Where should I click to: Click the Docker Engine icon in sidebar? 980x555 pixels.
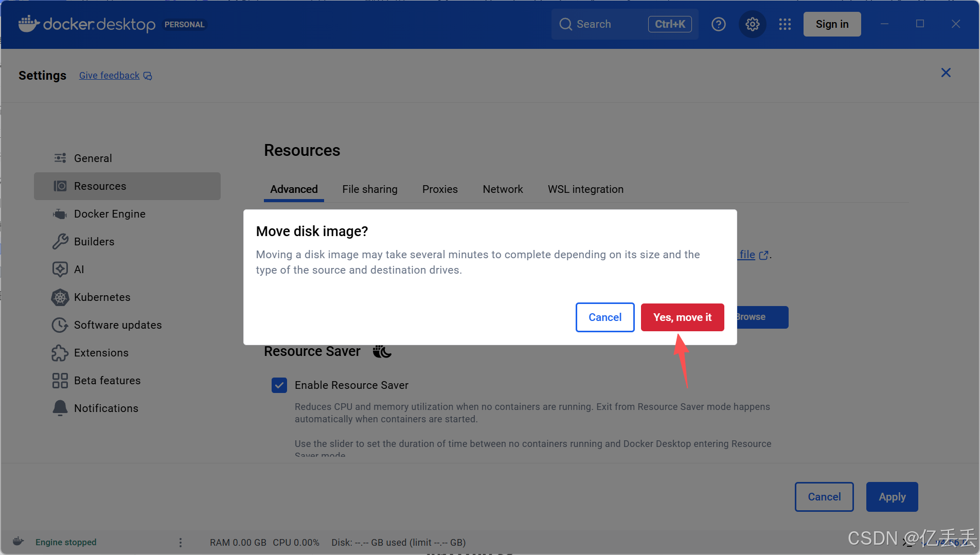point(60,213)
